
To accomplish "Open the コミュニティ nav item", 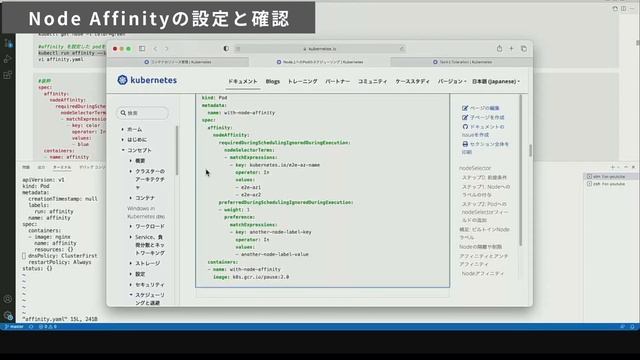I will [x=372, y=81].
